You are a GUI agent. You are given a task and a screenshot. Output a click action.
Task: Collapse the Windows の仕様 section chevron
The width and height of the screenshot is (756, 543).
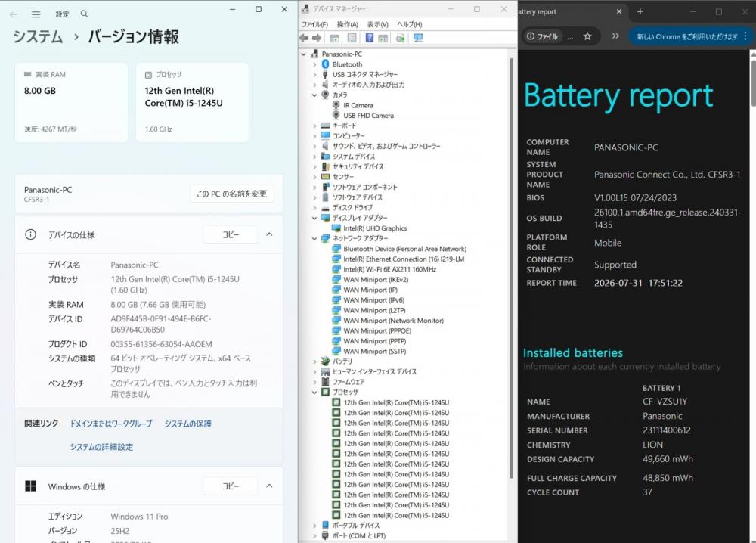(270, 486)
